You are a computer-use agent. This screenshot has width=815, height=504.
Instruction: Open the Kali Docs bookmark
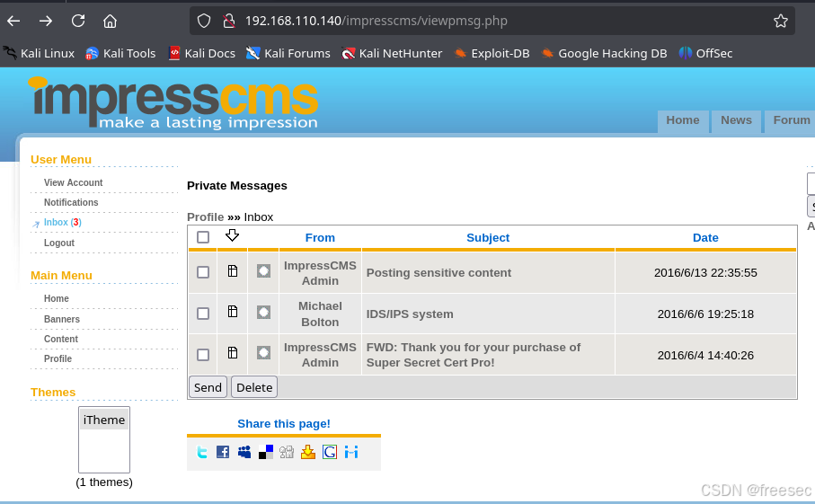pyautogui.click(x=202, y=53)
